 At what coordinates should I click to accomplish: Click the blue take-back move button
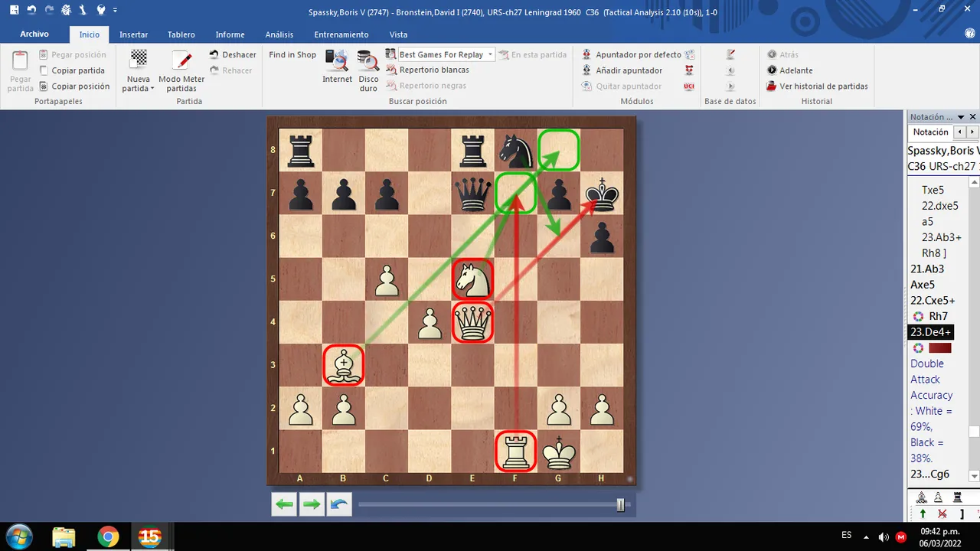(x=339, y=504)
